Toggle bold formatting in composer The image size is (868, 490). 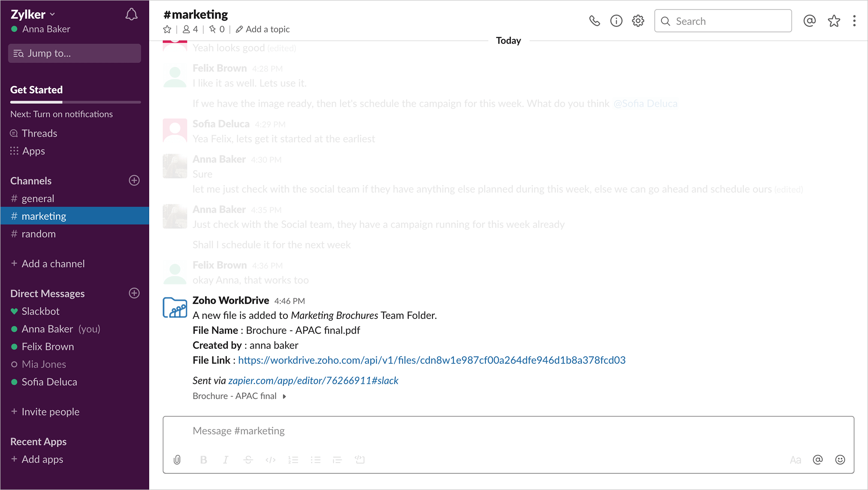pos(204,460)
